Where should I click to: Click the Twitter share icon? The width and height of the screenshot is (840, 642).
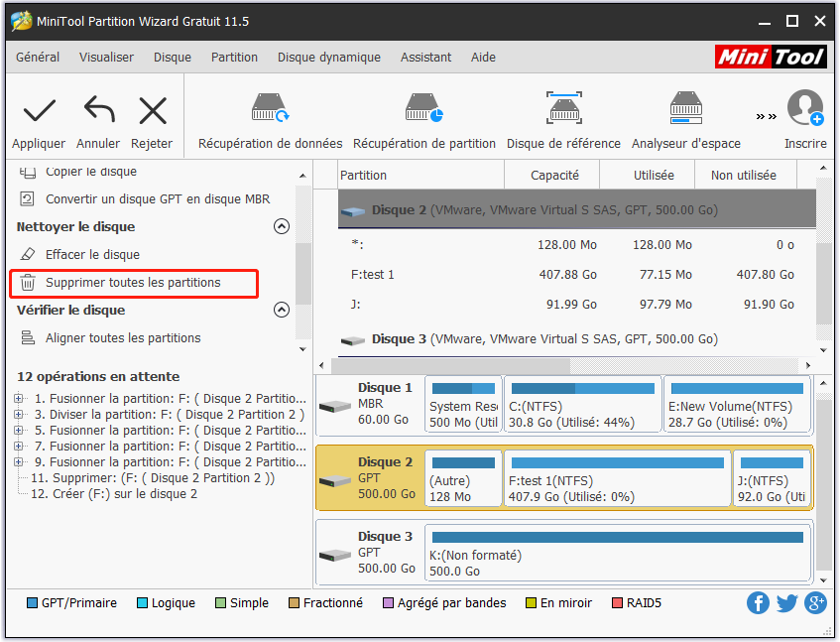(x=786, y=603)
